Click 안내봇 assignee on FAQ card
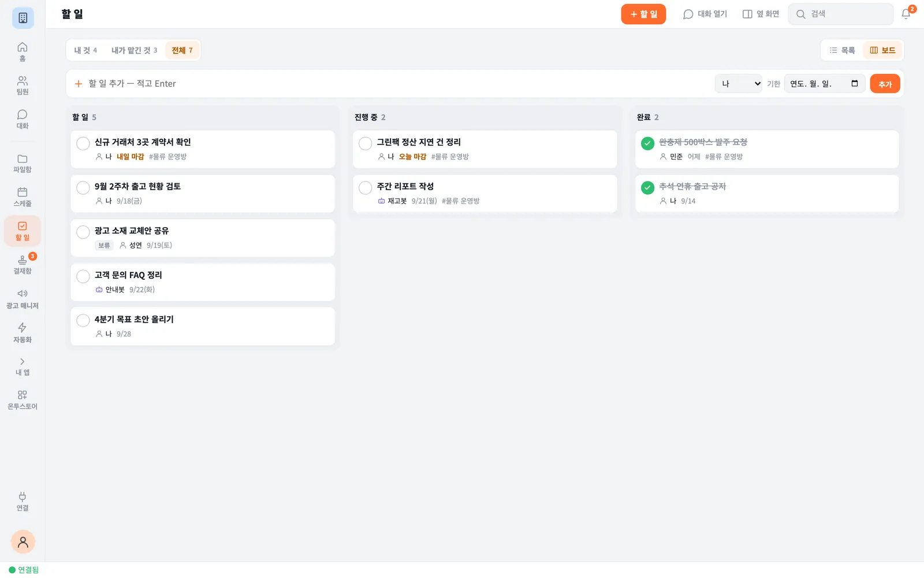924x578 pixels. (110, 290)
